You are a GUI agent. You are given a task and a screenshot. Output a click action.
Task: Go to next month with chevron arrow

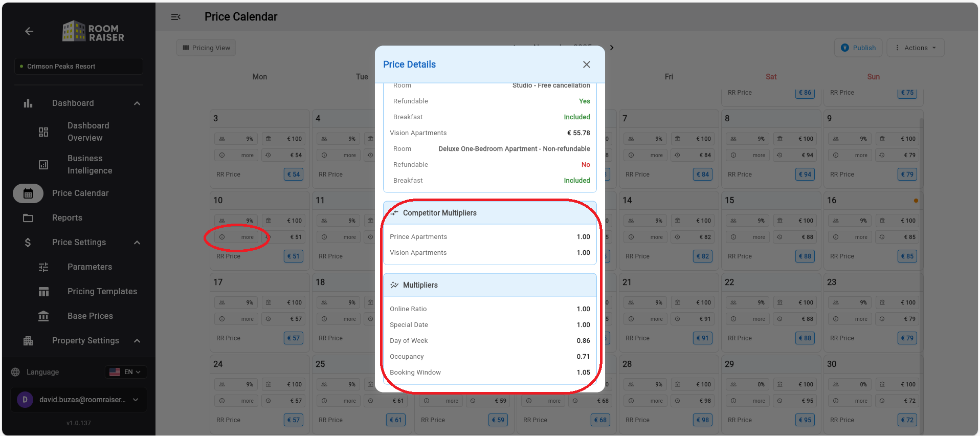(x=611, y=48)
